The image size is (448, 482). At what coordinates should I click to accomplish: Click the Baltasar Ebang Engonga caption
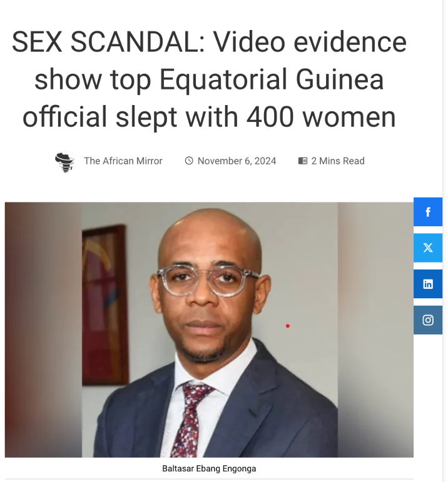(x=209, y=468)
